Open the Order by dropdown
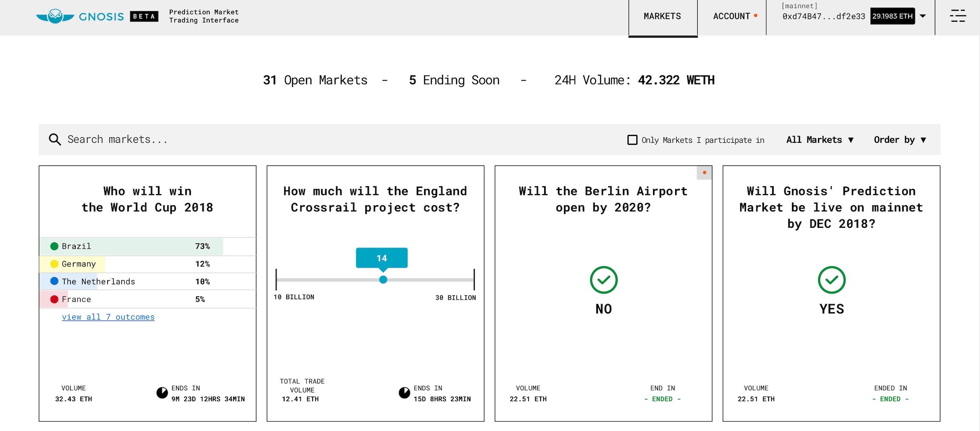The width and height of the screenshot is (980, 431). pyautogui.click(x=900, y=140)
